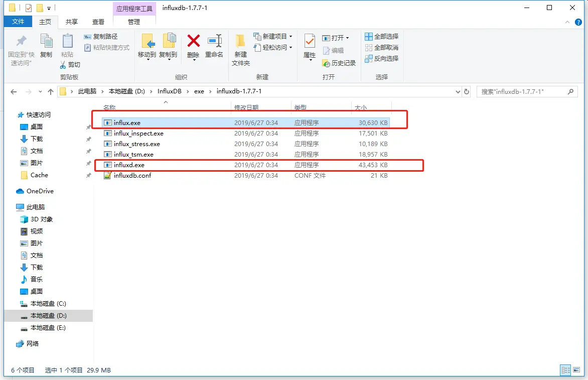Click the Rename icon
588x380 pixels.
click(215, 41)
